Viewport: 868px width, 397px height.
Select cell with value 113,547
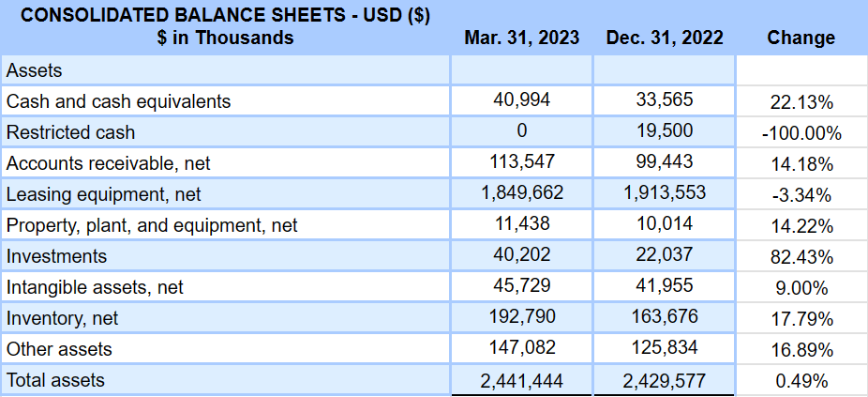pyautogui.click(x=521, y=163)
